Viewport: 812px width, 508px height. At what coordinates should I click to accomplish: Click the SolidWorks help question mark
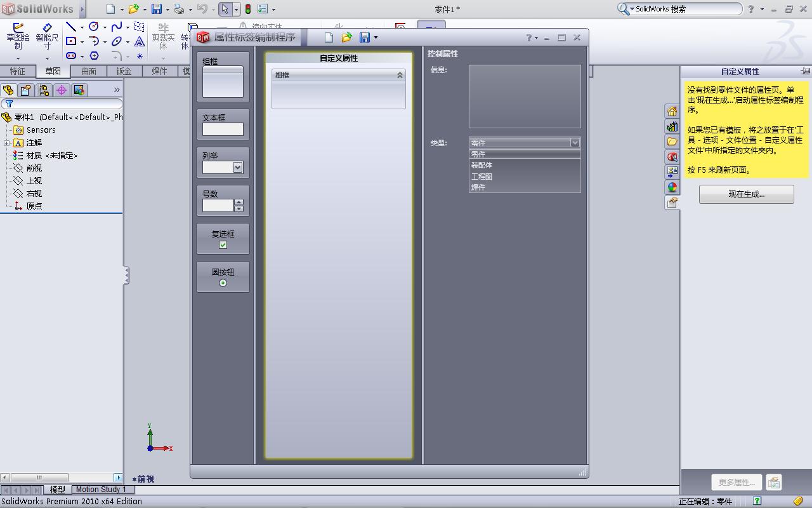coord(751,9)
